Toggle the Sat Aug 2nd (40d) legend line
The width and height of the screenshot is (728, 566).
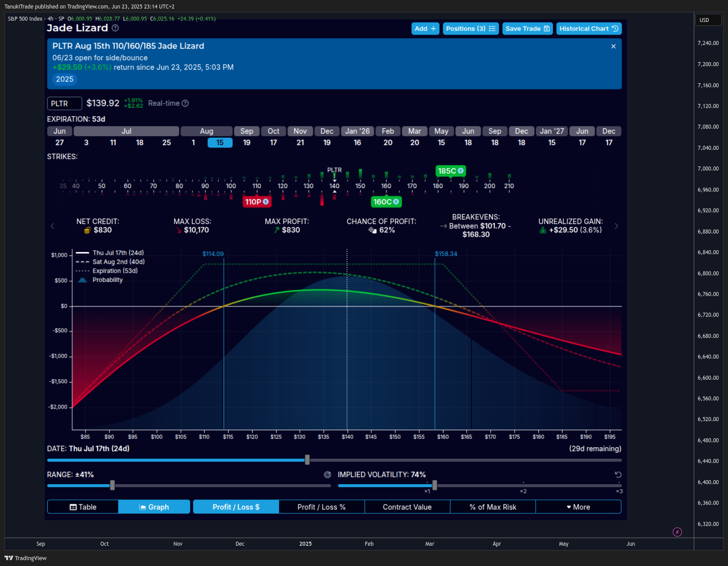110,262
